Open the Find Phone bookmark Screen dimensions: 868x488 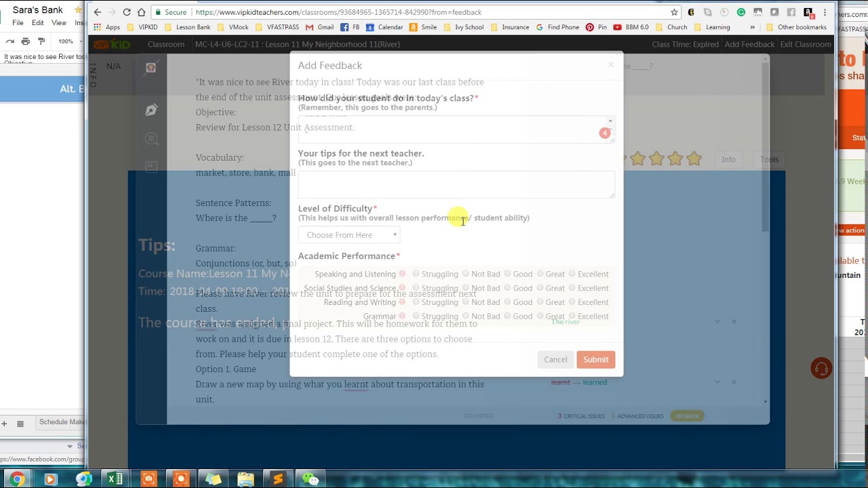tap(557, 27)
